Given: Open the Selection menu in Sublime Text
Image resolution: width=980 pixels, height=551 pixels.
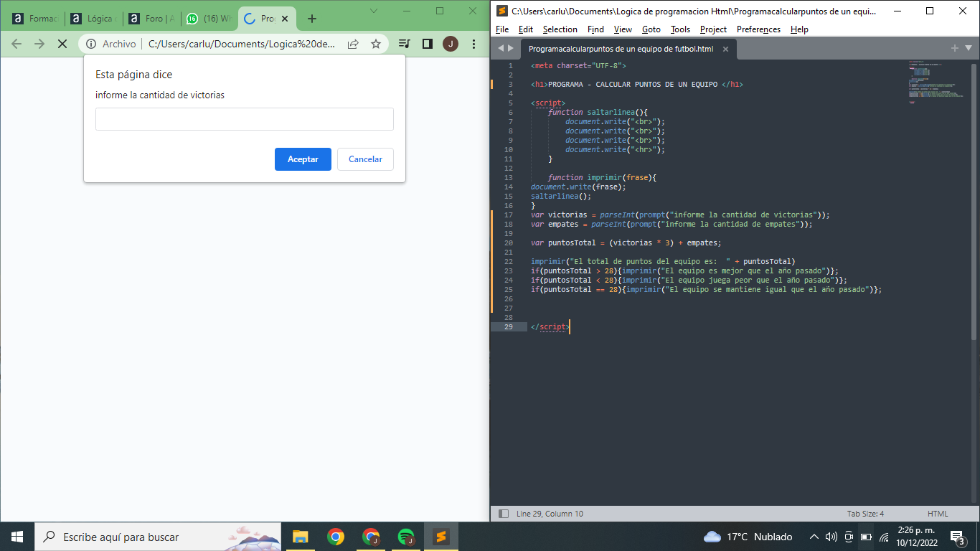Looking at the screenshot, I should pyautogui.click(x=560, y=29).
